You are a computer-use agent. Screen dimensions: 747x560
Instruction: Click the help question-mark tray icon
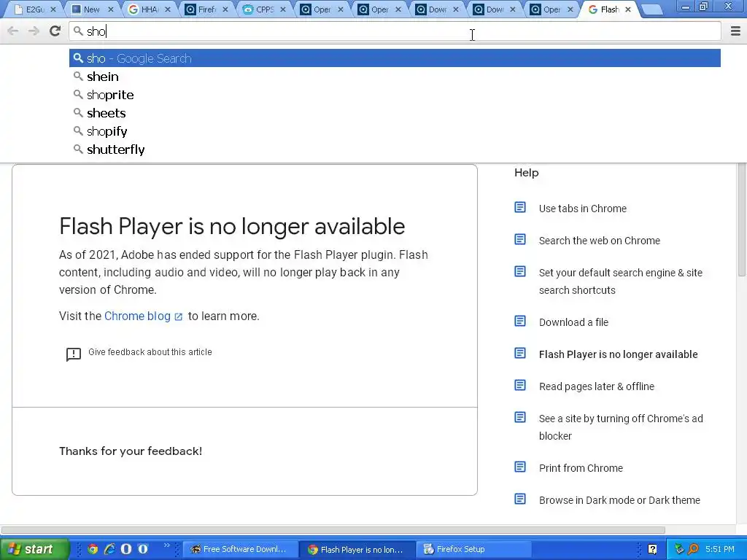pyautogui.click(x=653, y=549)
